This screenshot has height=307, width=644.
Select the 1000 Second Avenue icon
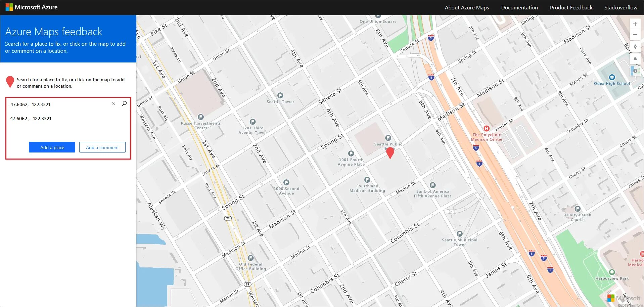286,182
